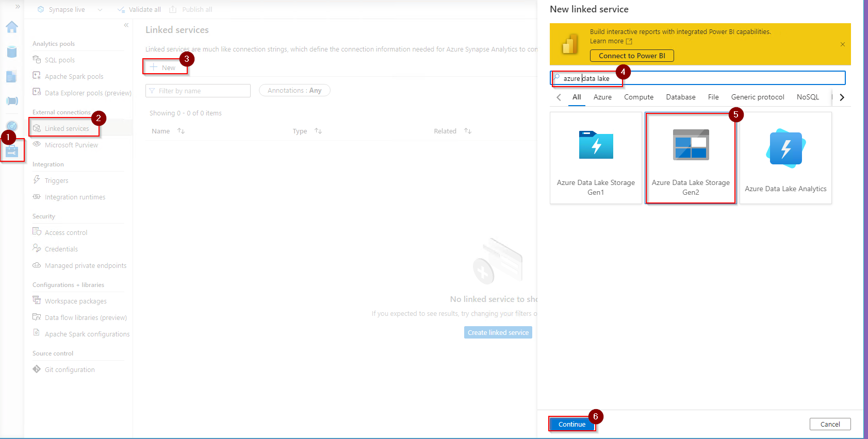Open the Integrate hub icon

click(x=12, y=101)
